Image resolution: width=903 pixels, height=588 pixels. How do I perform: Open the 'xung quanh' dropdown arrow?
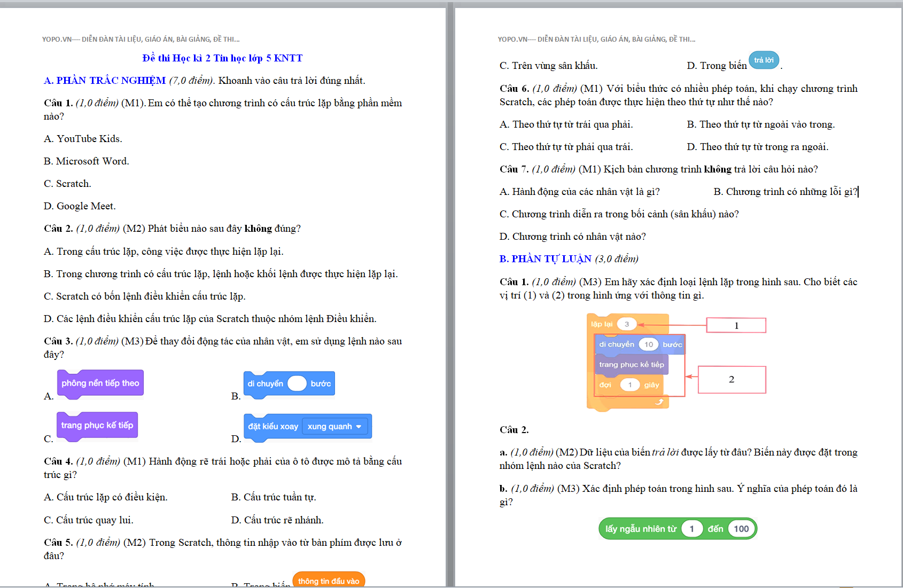359,427
